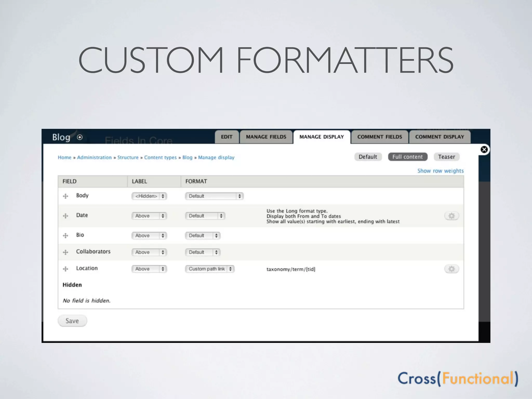Switch to the Comment Display tab
Screen dimensions: 532x399
click(x=440, y=137)
